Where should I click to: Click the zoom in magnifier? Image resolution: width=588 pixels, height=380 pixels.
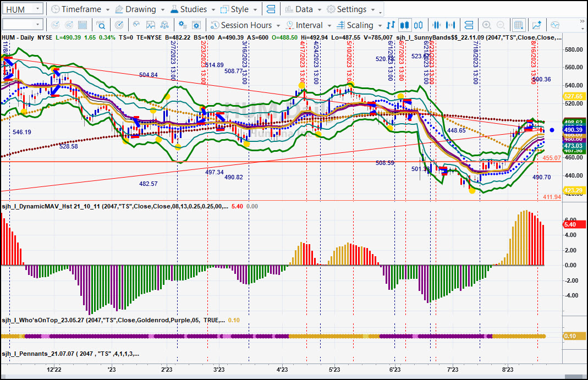tap(487, 25)
